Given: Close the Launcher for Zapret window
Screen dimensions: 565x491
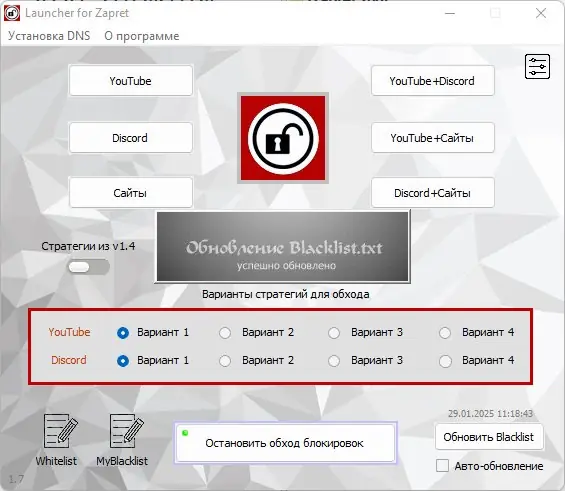Looking at the screenshot, I should (541, 13).
